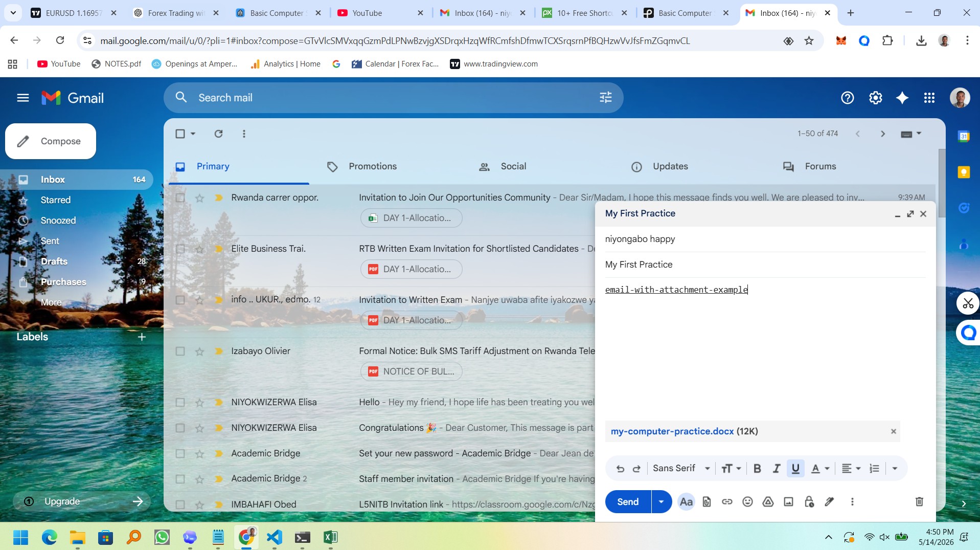Toggle underline formatting in compose
The image size is (980, 550).
pyautogui.click(x=795, y=469)
